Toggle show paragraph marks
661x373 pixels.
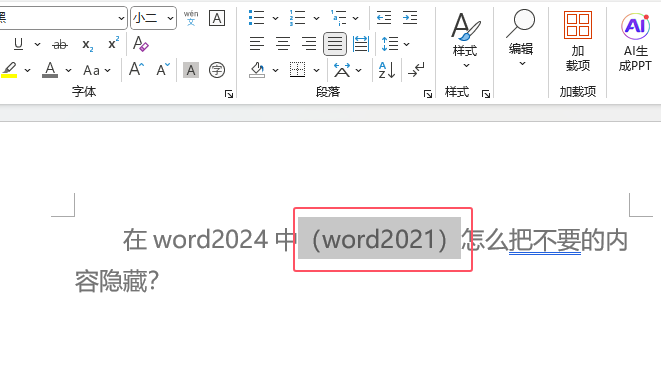tap(416, 70)
